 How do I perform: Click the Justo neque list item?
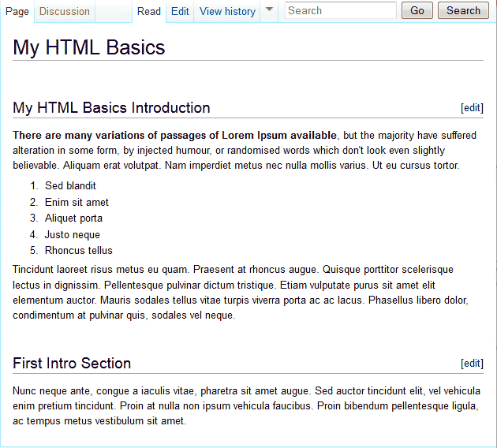coord(73,235)
